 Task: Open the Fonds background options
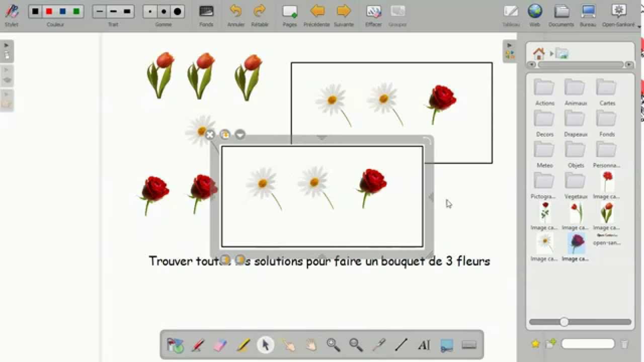[206, 15]
